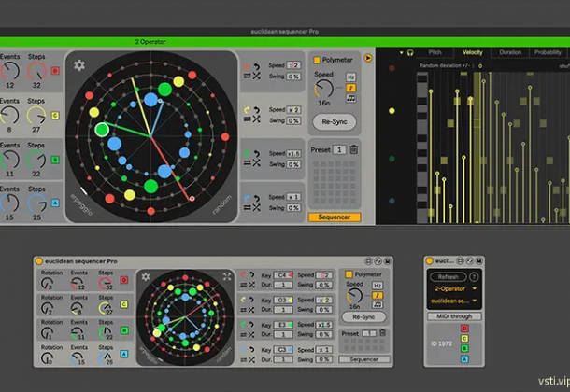Click the shuffle icon in upper panel blue row
This screenshot has height=392, width=570.
257,207
